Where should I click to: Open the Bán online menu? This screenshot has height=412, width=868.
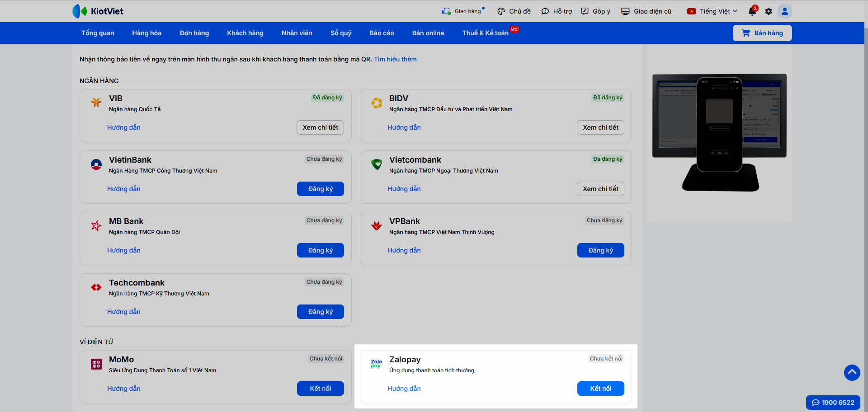(428, 33)
